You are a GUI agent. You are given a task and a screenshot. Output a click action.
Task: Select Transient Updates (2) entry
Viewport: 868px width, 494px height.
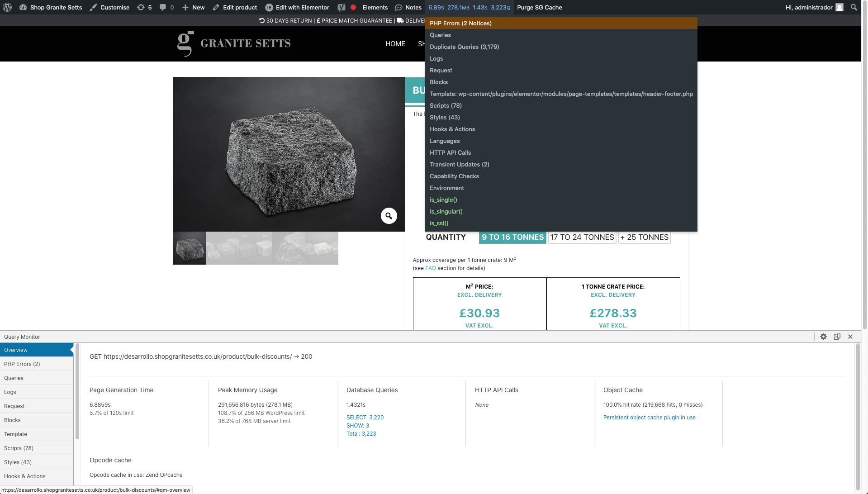pyautogui.click(x=561, y=164)
